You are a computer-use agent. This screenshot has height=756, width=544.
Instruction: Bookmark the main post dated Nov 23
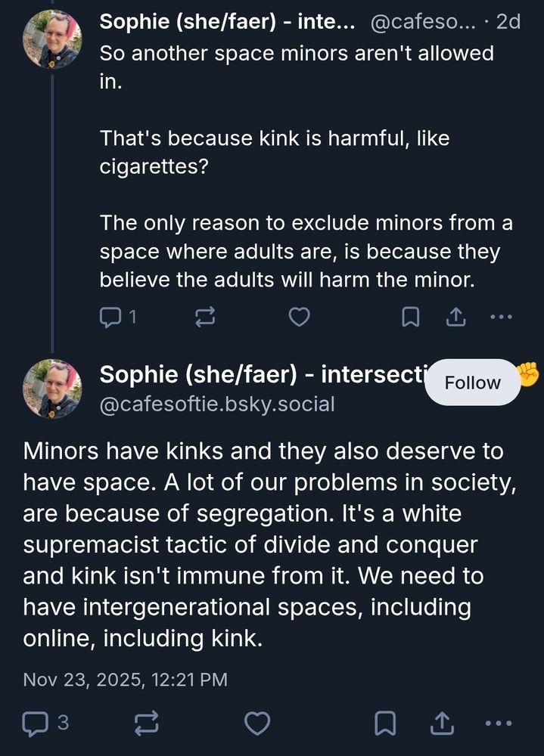[x=386, y=723]
